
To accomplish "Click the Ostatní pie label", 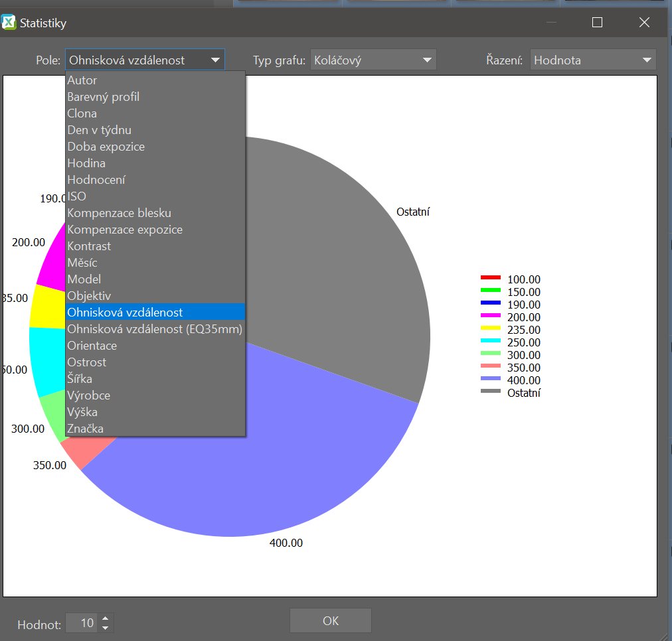I will (x=413, y=212).
